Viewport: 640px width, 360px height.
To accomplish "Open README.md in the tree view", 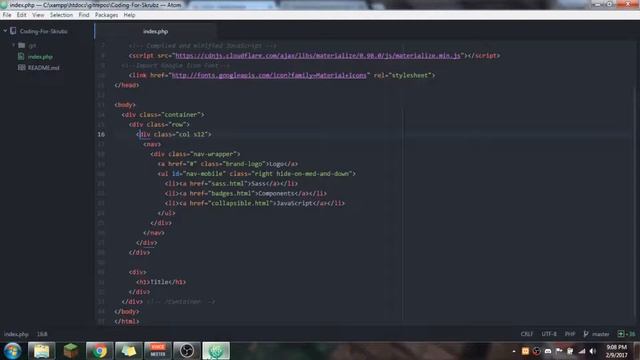I will 43,68.
